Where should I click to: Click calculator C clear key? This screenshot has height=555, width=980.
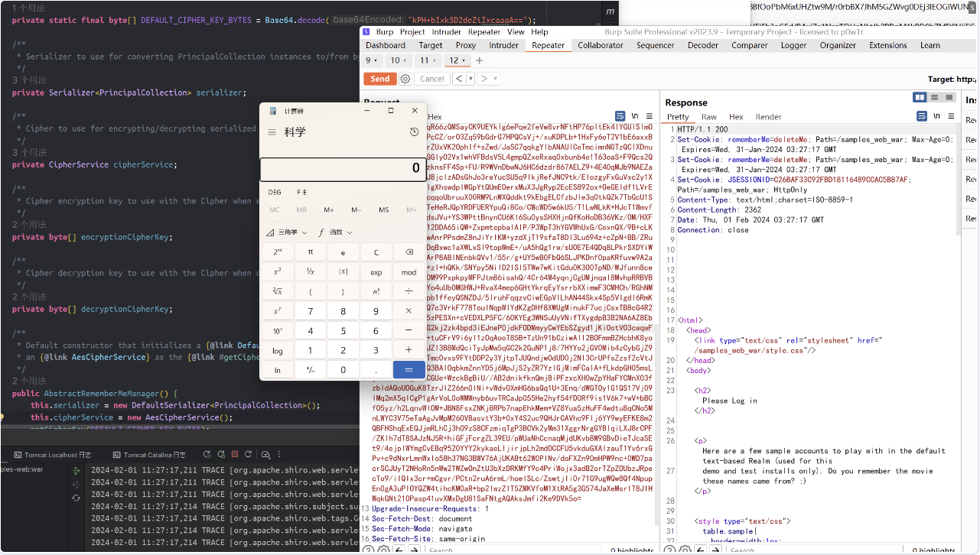tap(376, 252)
